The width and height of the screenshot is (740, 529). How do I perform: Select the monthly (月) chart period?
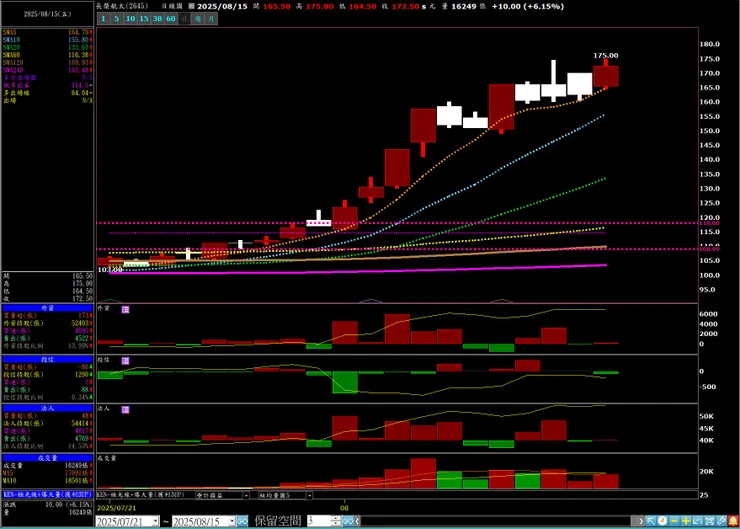pyautogui.click(x=211, y=19)
